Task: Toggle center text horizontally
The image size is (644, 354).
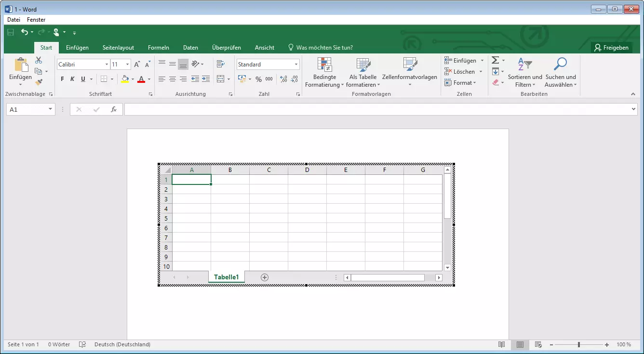Action: (173, 79)
